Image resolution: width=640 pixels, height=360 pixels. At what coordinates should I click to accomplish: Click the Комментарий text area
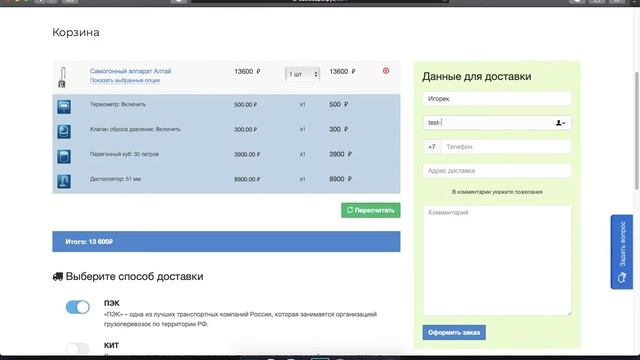pyautogui.click(x=497, y=260)
